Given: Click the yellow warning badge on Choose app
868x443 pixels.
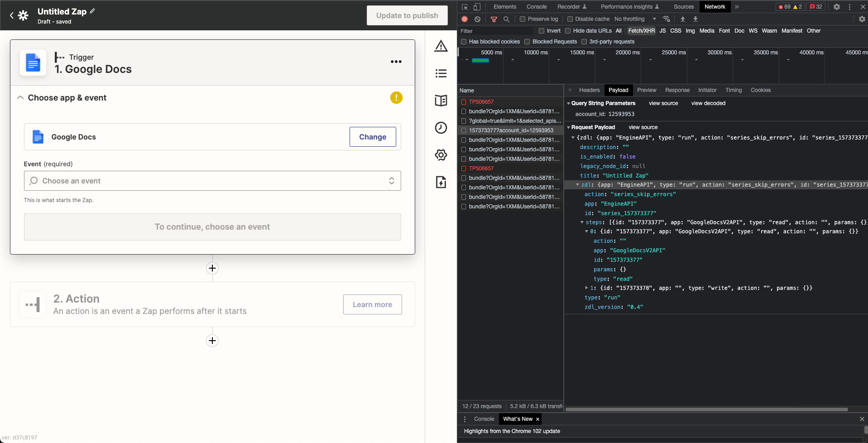Looking at the screenshot, I should coord(396,97).
